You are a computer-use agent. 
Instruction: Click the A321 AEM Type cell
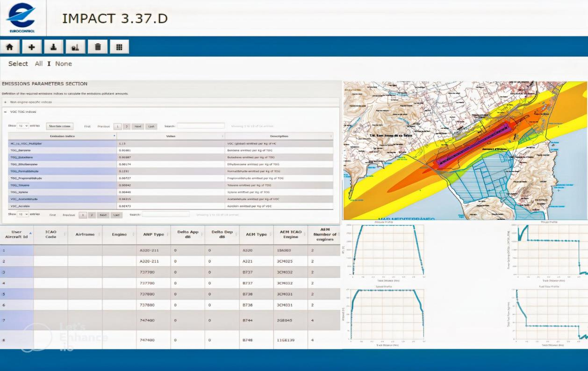[x=256, y=261]
